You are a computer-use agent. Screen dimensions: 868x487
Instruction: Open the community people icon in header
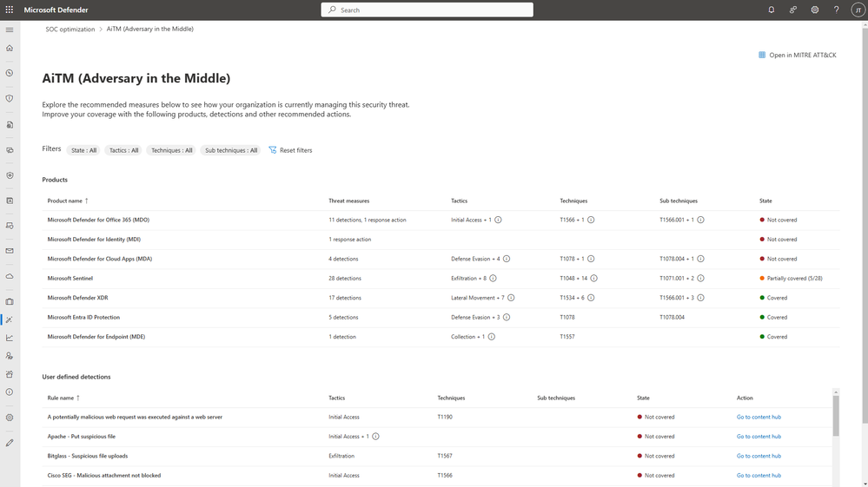coord(793,10)
